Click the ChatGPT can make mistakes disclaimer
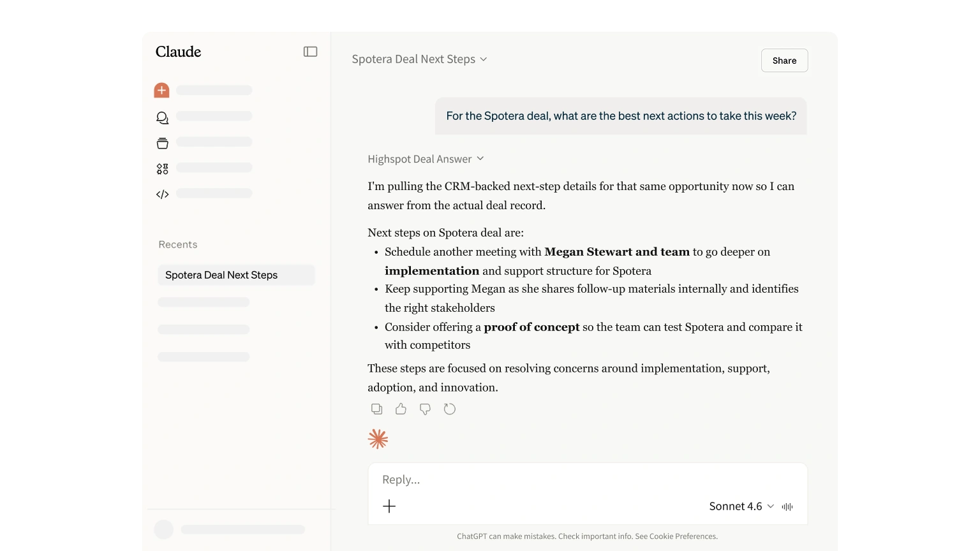The width and height of the screenshot is (980, 551). 588,536
